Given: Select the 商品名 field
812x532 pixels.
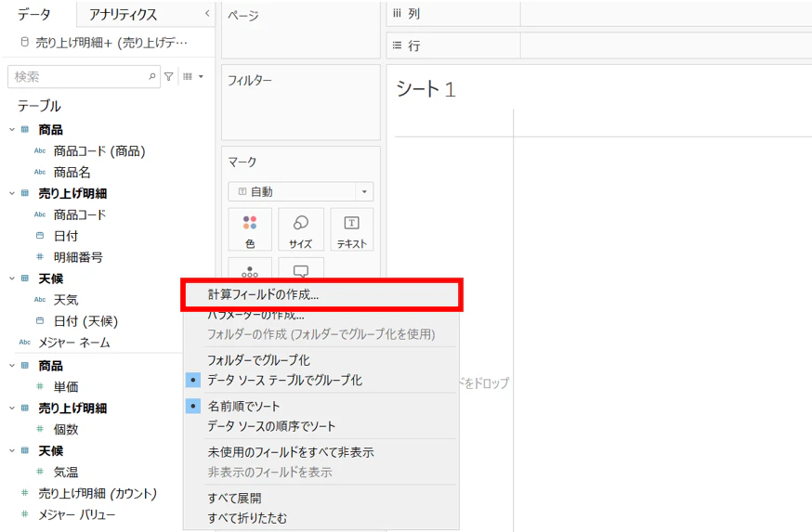Looking at the screenshot, I should pyautogui.click(x=72, y=173).
